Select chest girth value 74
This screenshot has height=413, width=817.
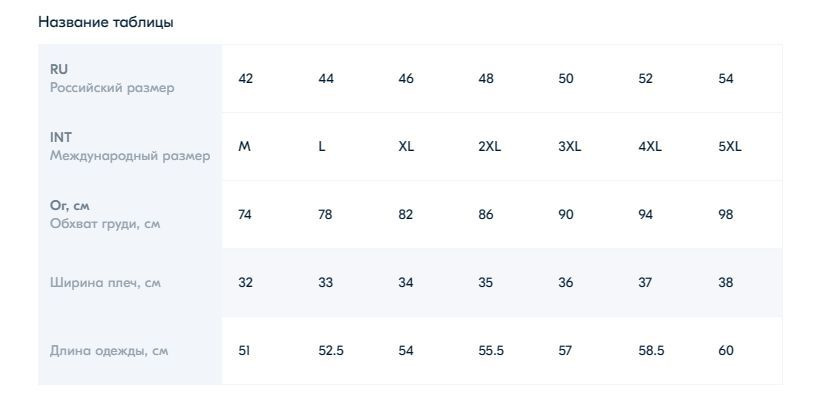[245, 215]
